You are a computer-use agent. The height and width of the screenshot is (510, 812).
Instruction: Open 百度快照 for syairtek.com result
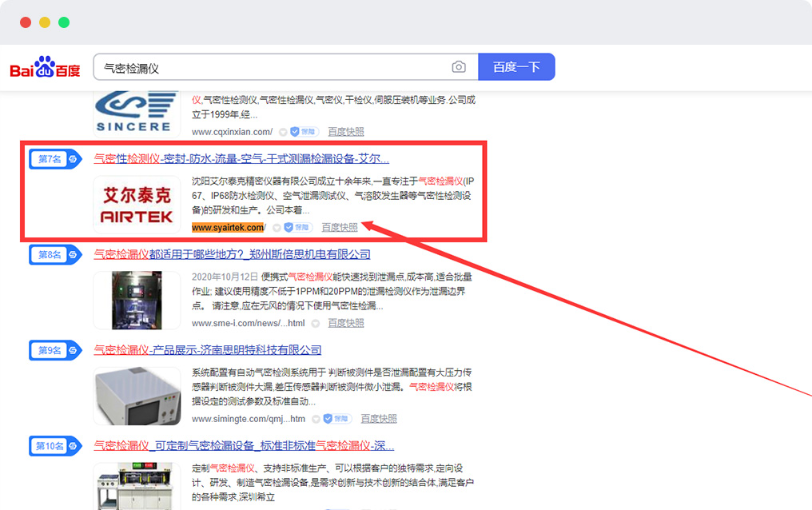click(x=340, y=227)
